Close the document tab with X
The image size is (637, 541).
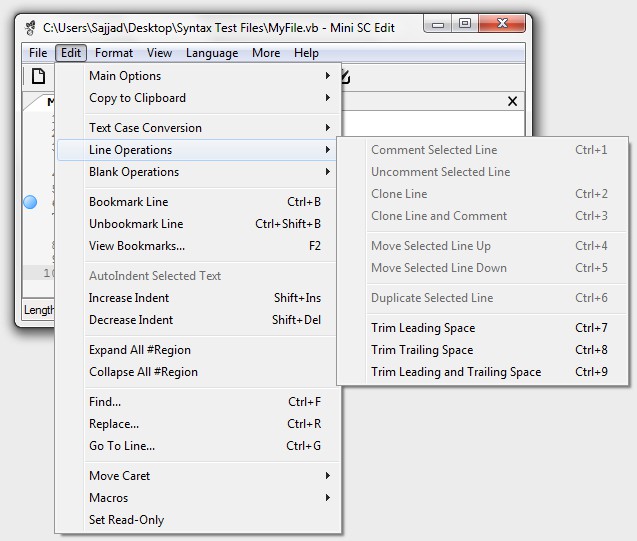click(512, 102)
